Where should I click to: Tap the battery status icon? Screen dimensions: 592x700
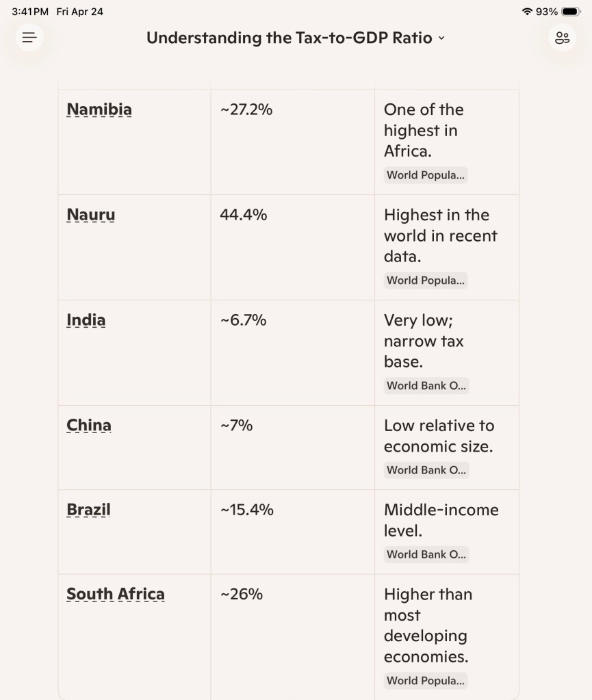(x=570, y=12)
